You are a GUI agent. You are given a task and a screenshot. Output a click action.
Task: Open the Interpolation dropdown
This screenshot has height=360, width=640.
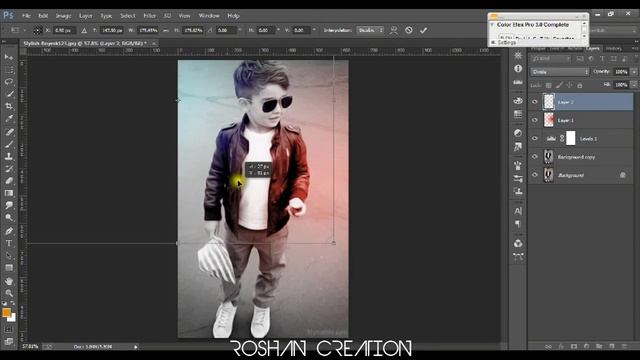coord(370,30)
